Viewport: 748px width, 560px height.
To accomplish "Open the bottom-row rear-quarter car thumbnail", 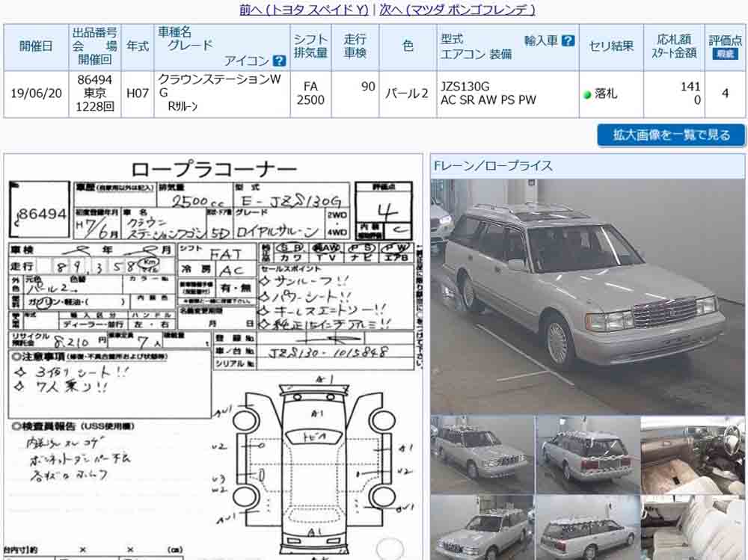I will tap(588, 528).
